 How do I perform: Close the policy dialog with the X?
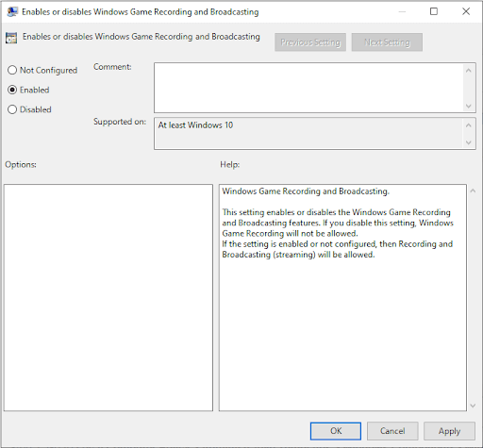click(466, 11)
